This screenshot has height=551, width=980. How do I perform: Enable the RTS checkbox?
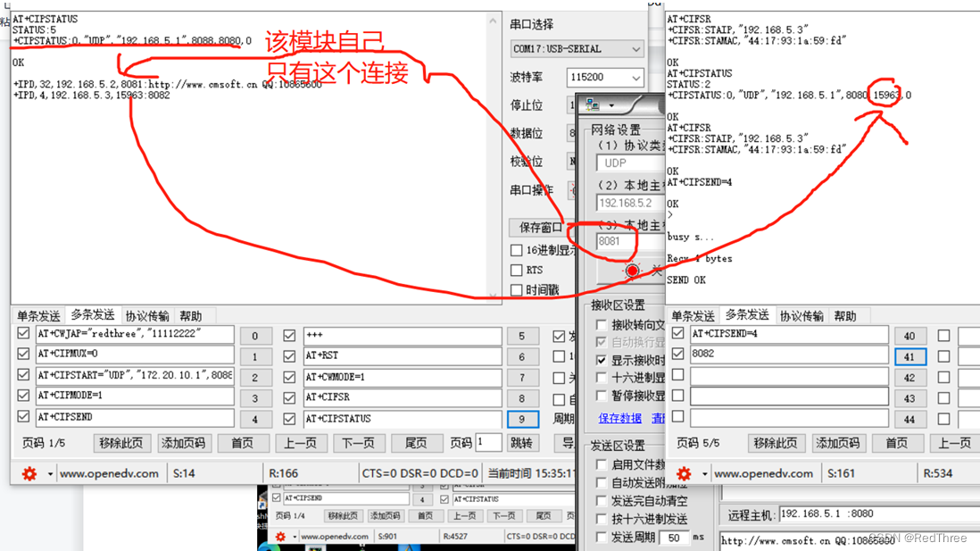point(516,271)
